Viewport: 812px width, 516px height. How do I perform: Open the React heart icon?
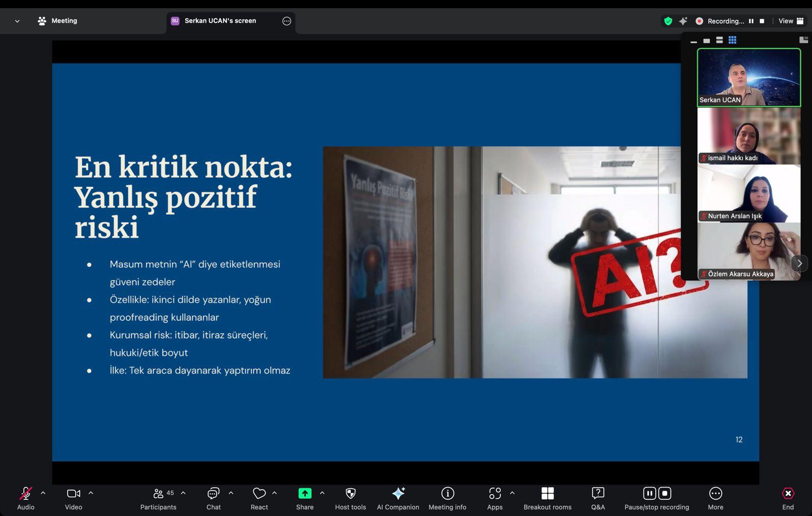coord(259,494)
